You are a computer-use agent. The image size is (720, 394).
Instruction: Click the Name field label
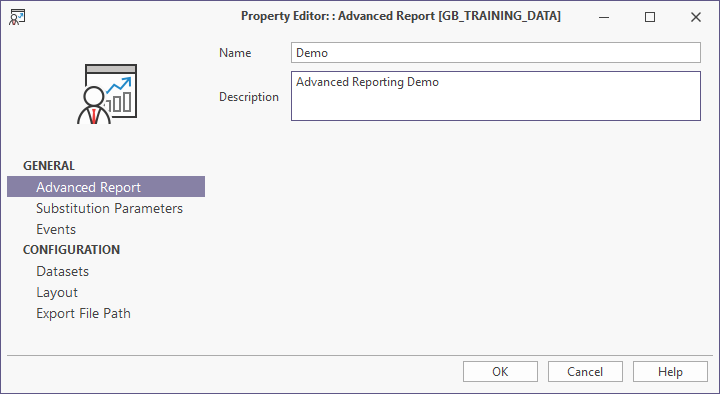[235, 53]
